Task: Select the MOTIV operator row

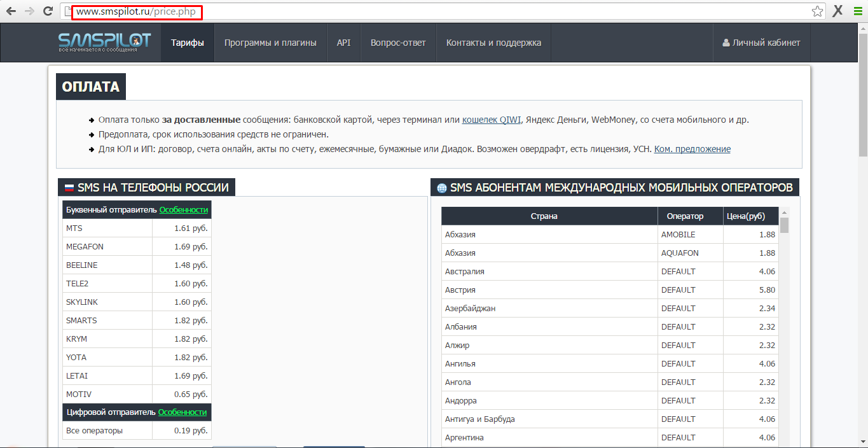Action: point(137,394)
